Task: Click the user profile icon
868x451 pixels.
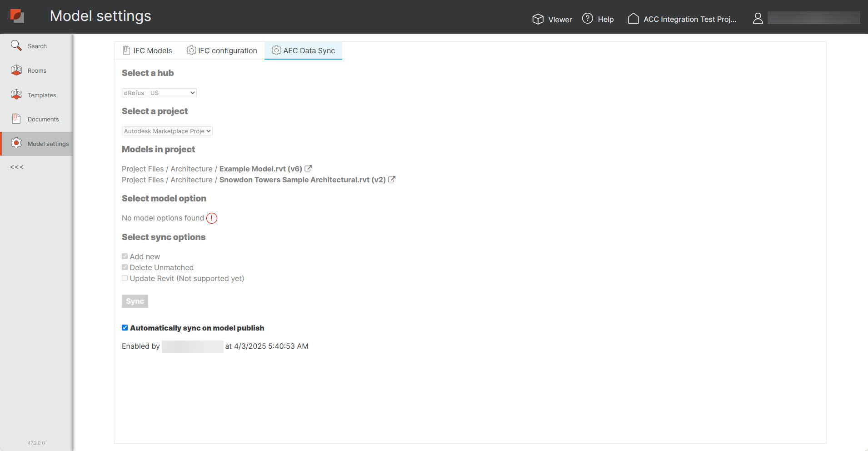Action: tap(758, 18)
